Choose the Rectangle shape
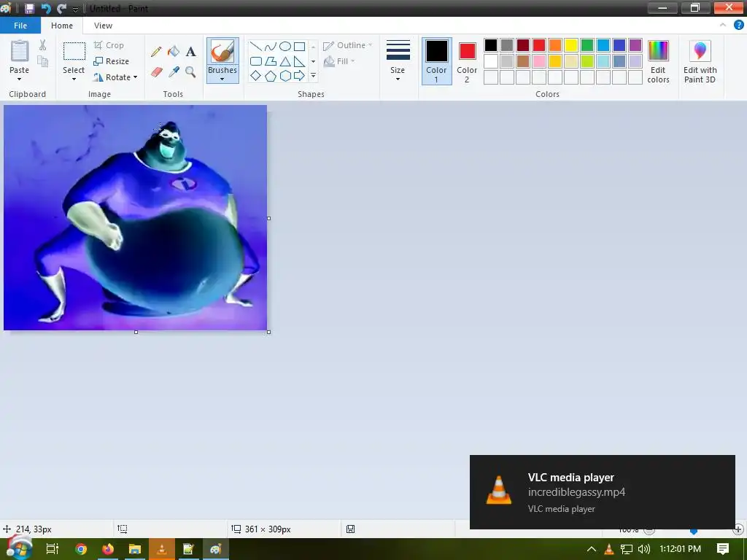747x560 pixels. click(x=299, y=46)
